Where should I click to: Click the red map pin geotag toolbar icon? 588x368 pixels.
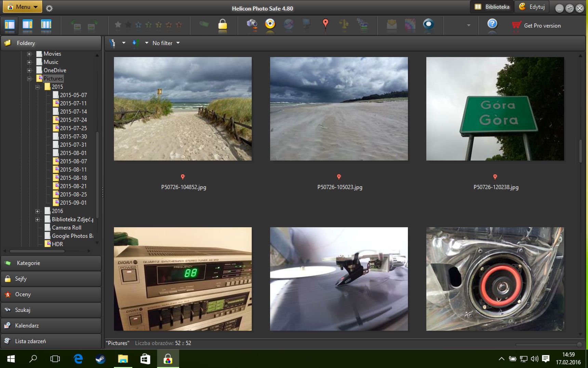325,24
